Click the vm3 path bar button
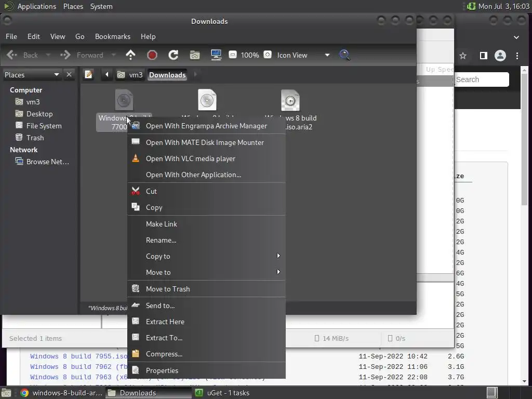 (x=130, y=75)
